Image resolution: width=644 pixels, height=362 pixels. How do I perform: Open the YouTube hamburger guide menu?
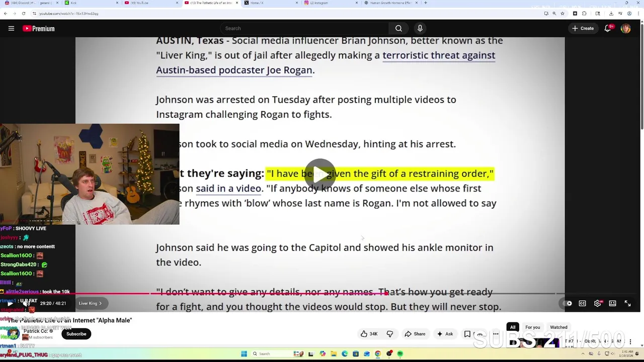11,29
